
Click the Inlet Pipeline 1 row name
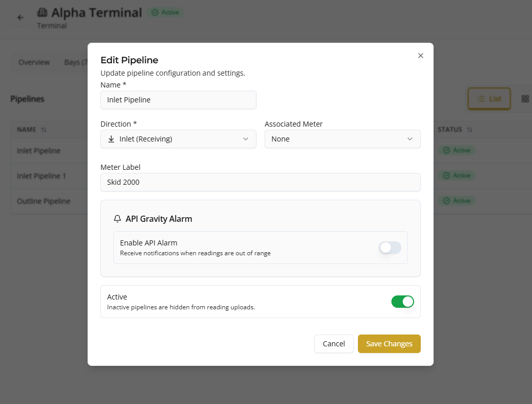[x=41, y=176]
